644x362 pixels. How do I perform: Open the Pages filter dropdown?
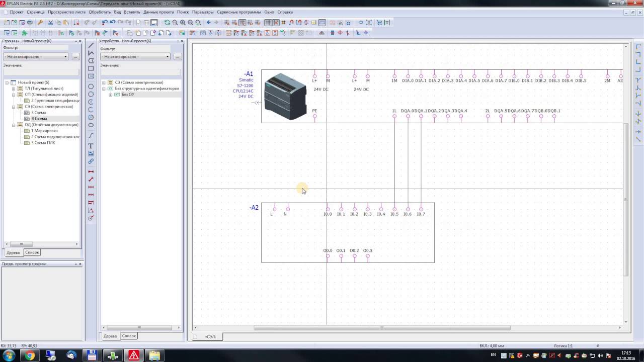(x=65, y=57)
